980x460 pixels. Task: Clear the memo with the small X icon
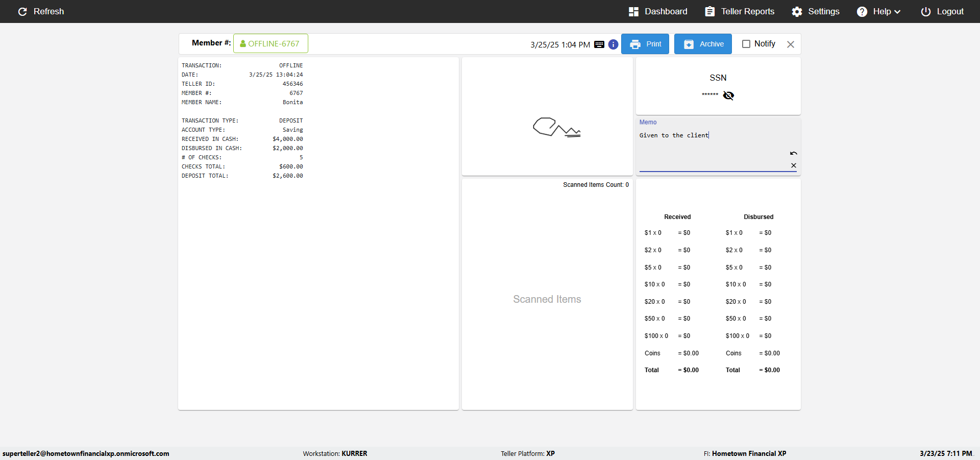794,165
